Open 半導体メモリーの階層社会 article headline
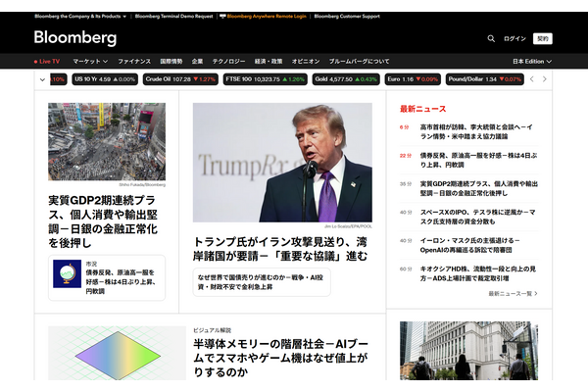The height and width of the screenshot is (392, 588). (x=280, y=358)
